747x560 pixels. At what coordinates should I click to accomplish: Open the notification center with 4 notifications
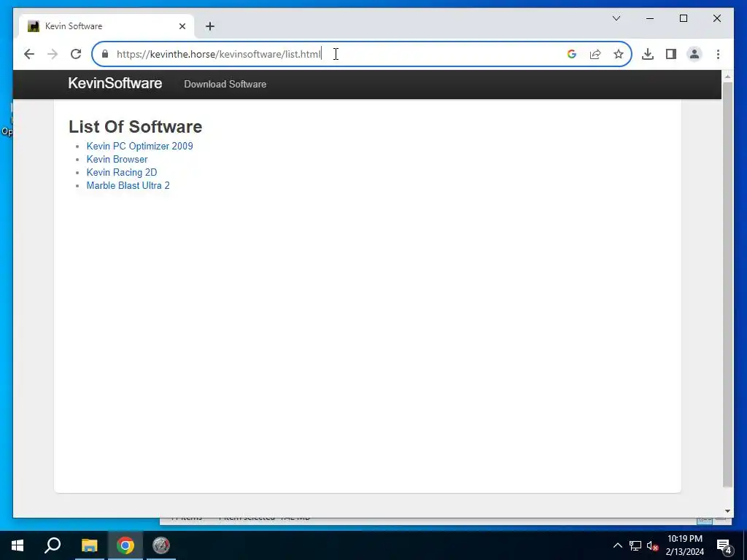(724, 546)
